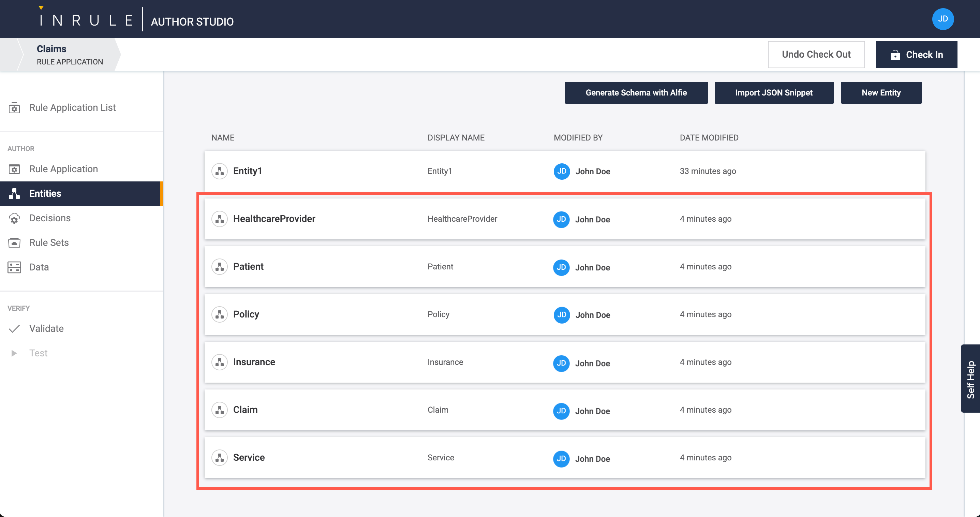Viewport: 980px width, 517px height.
Task: Open the Rule Application menu item
Action: (63, 169)
